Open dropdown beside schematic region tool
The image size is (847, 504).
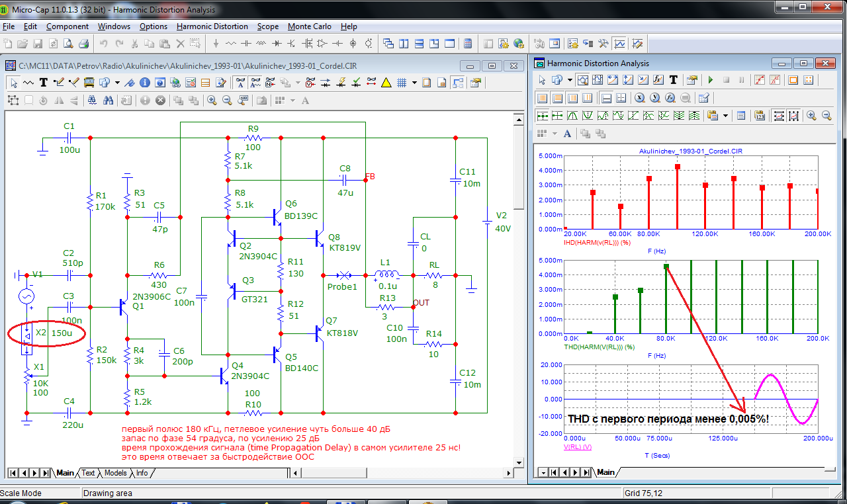click(117, 83)
